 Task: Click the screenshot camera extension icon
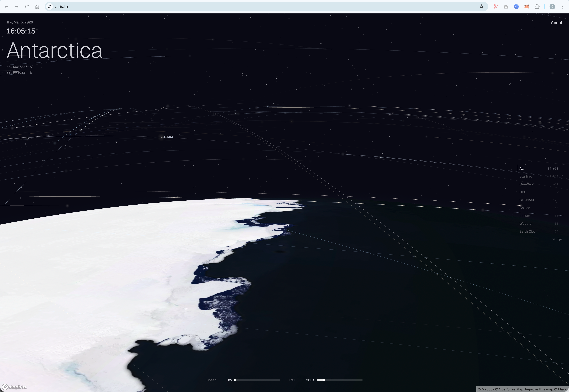[506, 7]
